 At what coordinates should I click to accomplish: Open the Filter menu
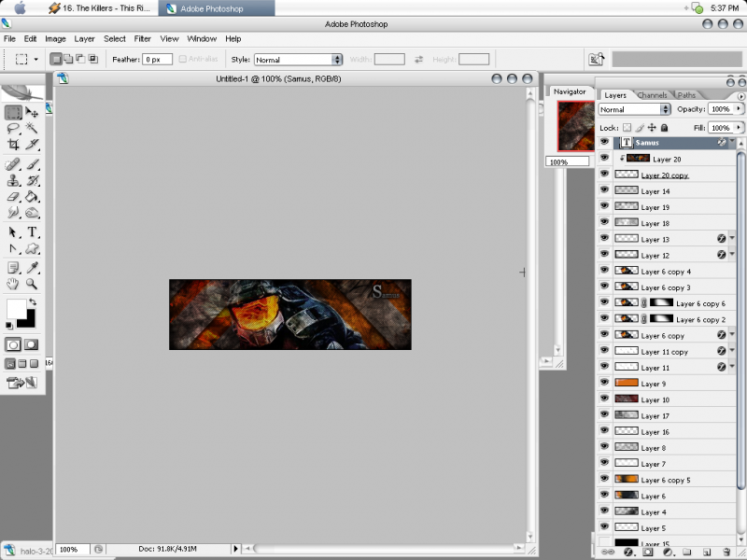[143, 39]
